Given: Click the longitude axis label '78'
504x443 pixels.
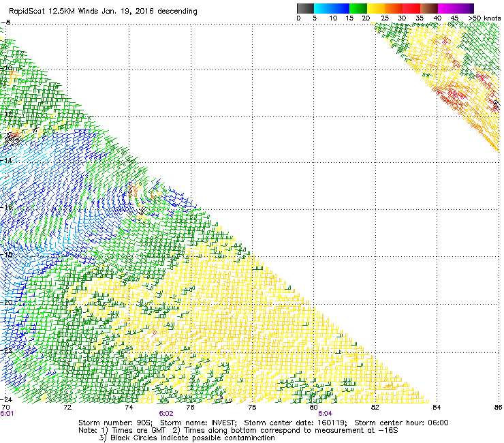Looking at the screenshot, I should coord(252,408).
